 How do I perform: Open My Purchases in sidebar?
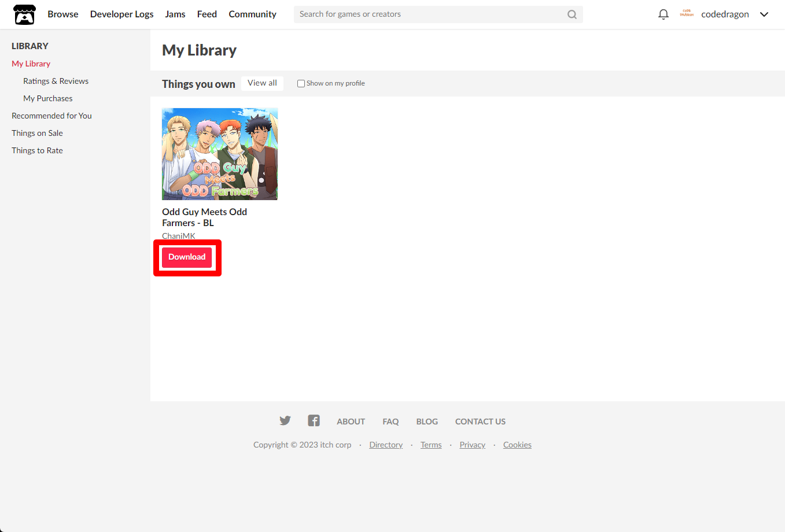coord(48,98)
